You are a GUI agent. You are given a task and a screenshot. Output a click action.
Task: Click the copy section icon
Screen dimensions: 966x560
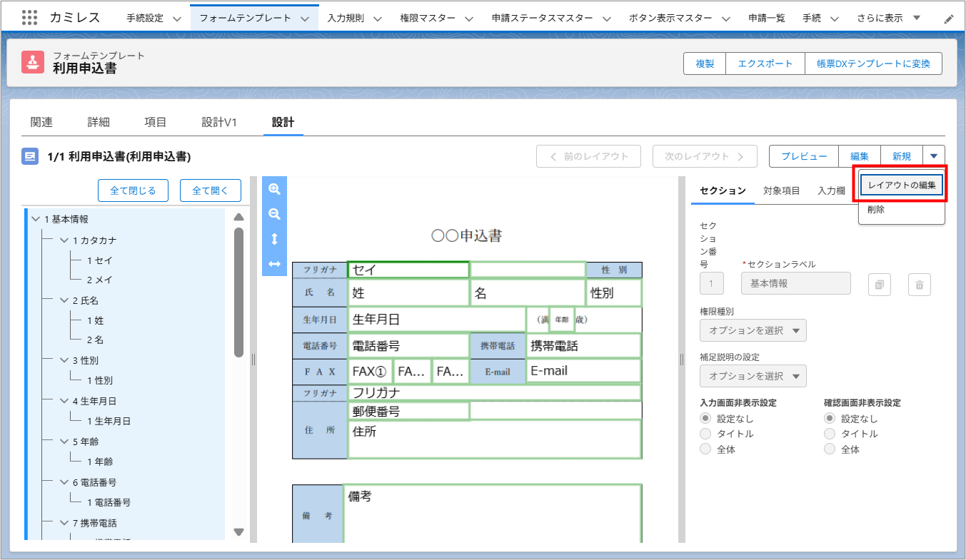[x=880, y=285]
